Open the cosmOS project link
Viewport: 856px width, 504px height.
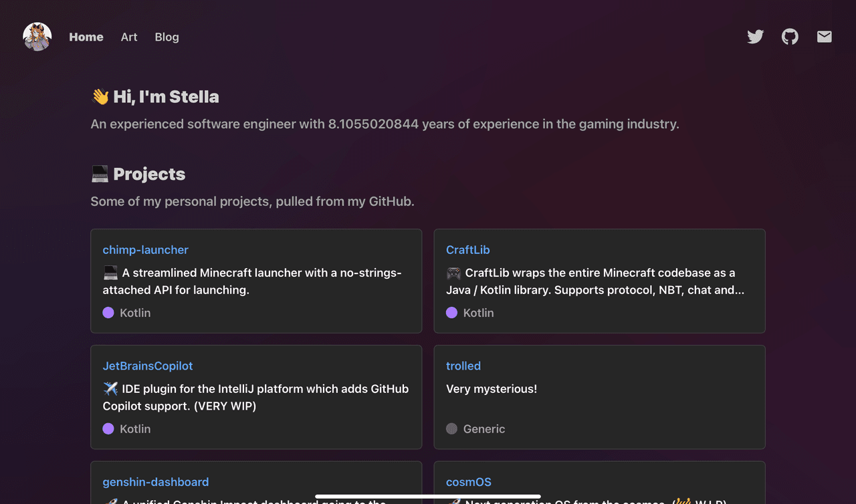point(469,482)
